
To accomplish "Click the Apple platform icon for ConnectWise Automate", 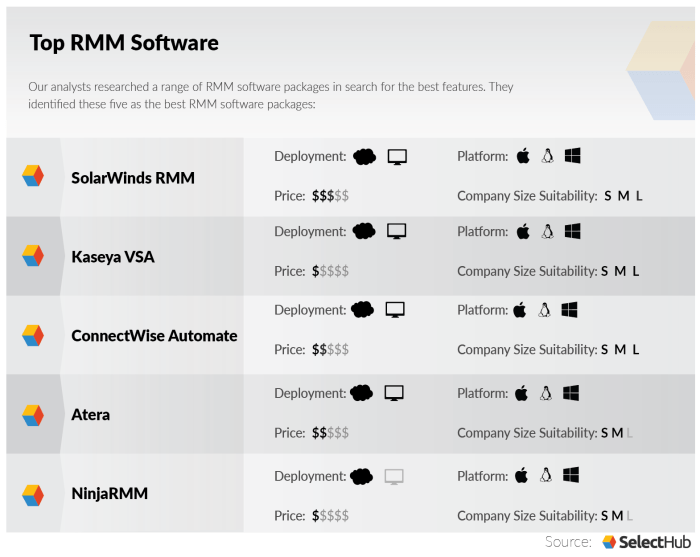I will click(x=519, y=310).
